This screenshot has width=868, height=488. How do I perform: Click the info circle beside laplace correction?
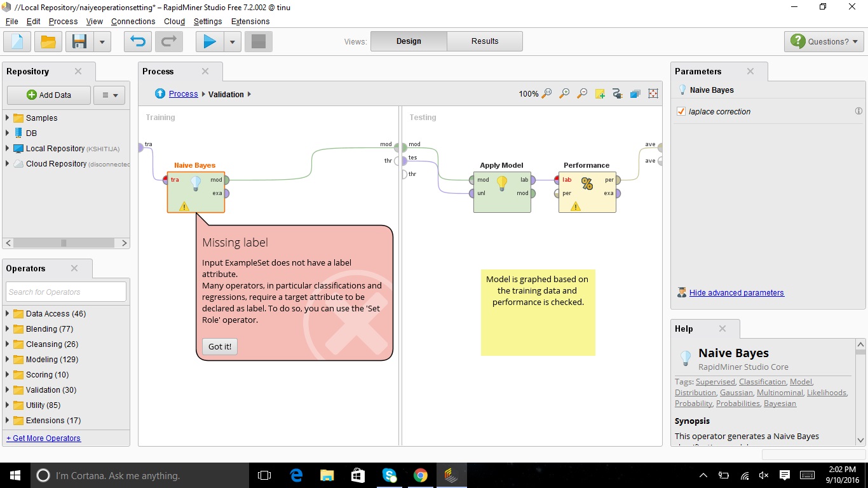pos(859,111)
